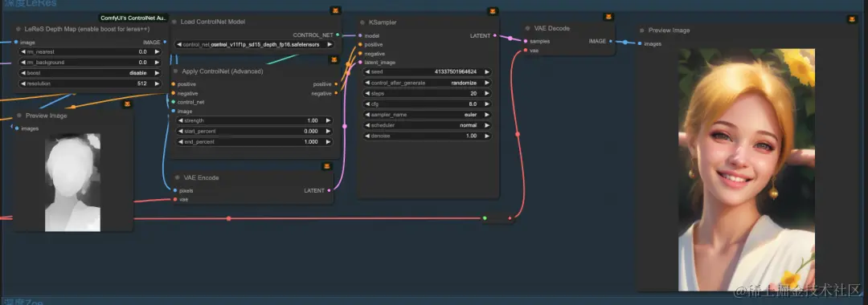This screenshot has height=305, width=868.
Task: Click the Apply ControlNet positive output port
Action: [x=336, y=84]
